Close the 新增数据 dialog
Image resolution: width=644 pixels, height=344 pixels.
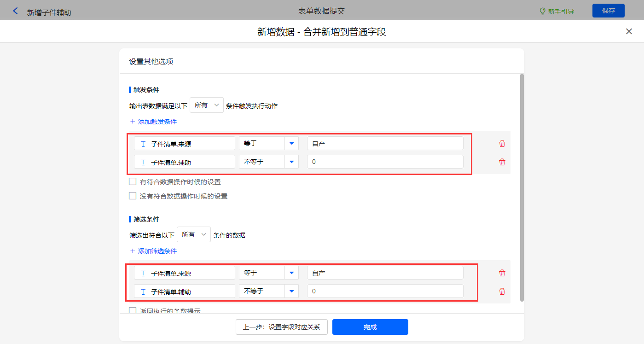[629, 31]
